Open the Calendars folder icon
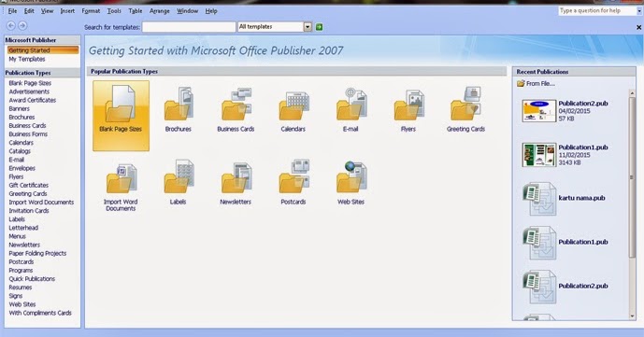 (293, 105)
